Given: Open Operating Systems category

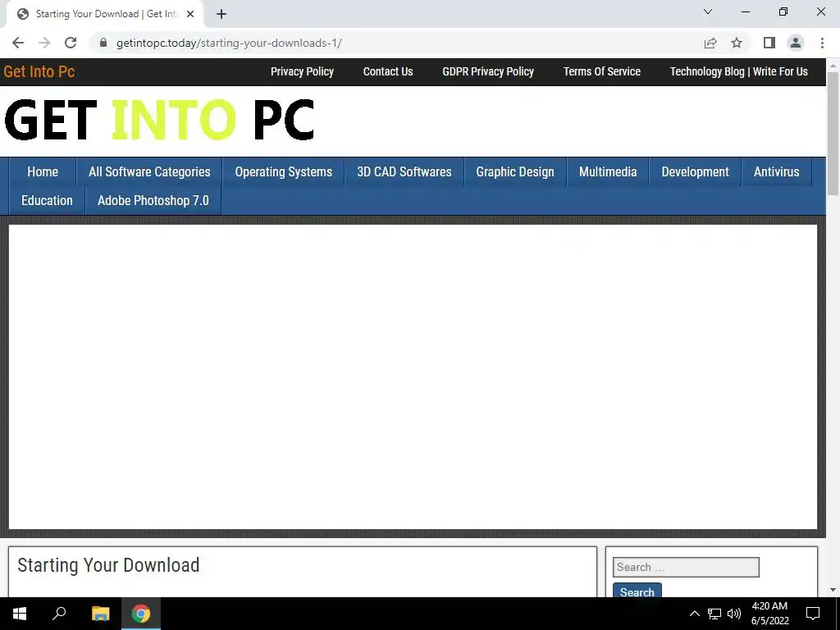Looking at the screenshot, I should (283, 172).
